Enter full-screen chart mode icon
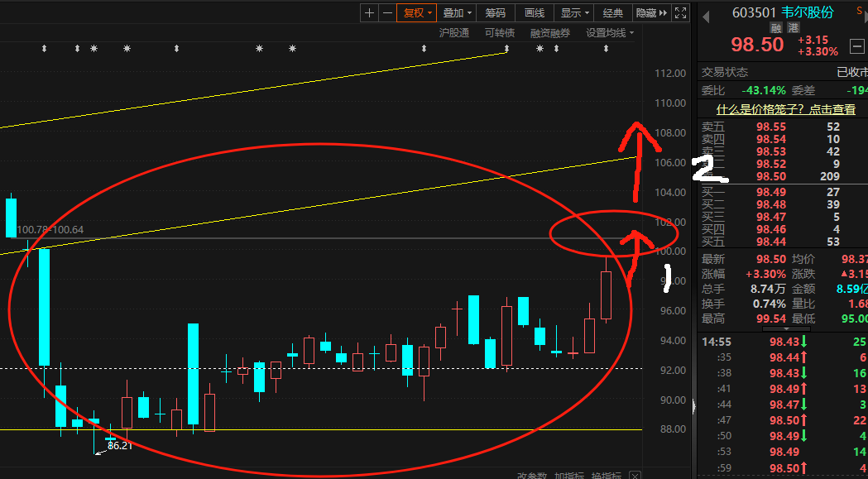The image size is (868, 479). coord(681,12)
